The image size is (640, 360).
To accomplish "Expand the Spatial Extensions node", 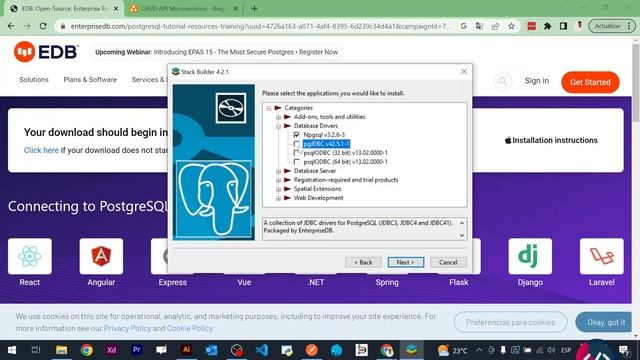I will click(278, 189).
